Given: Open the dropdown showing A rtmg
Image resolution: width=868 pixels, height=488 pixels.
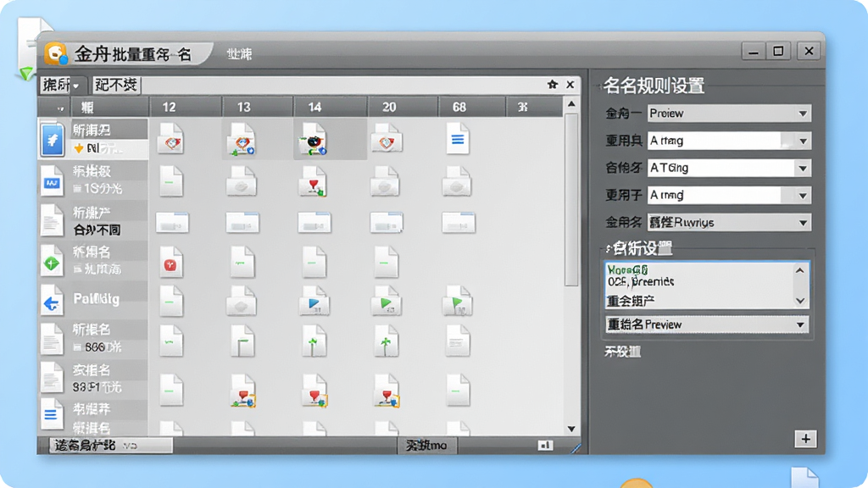Looking at the screenshot, I should click(x=729, y=141).
